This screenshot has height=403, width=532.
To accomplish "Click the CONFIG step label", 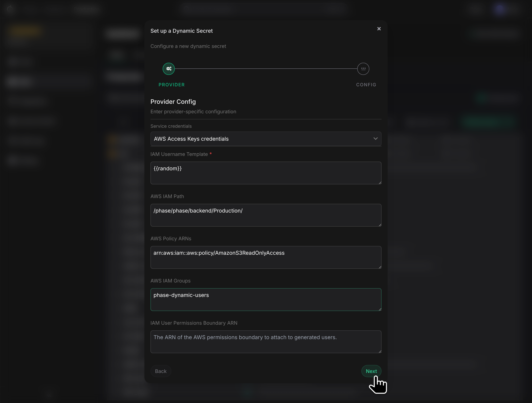I will pyautogui.click(x=366, y=85).
